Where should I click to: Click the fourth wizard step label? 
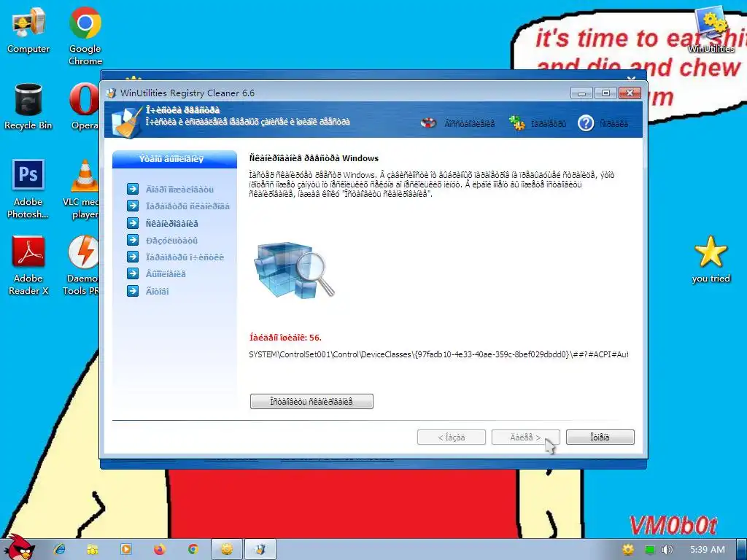coord(171,241)
